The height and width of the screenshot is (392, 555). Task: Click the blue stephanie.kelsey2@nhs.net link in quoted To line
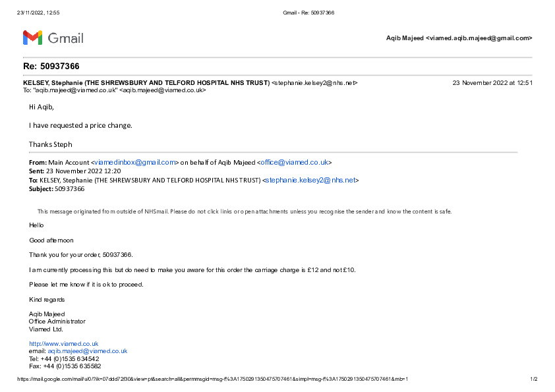pyautogui.click(x=310, y=180)
